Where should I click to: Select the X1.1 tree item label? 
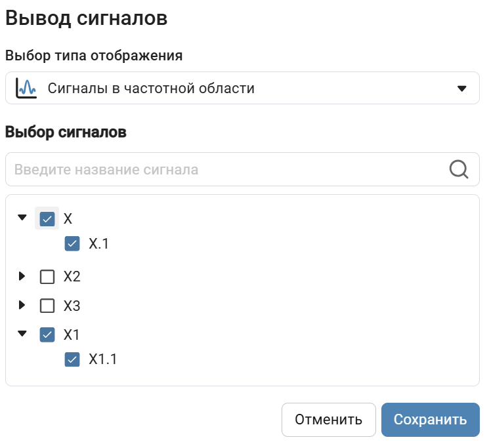click(102, 359)
